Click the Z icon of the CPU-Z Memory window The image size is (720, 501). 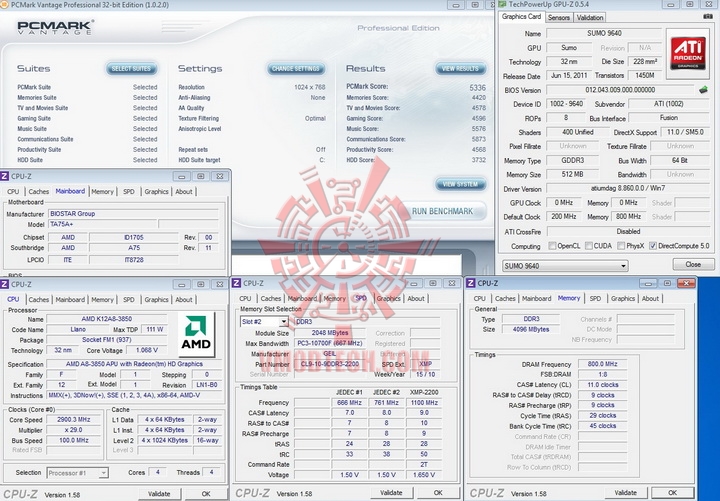471,283
